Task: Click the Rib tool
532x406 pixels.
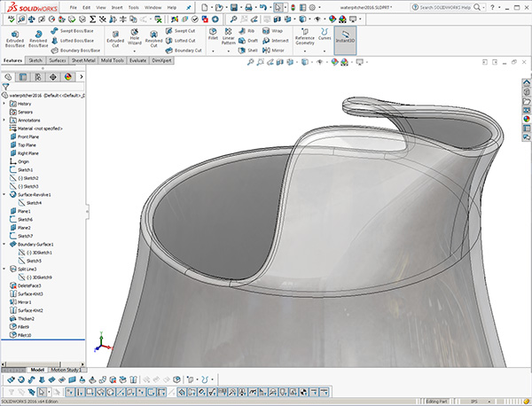Action: click(246, 31)
